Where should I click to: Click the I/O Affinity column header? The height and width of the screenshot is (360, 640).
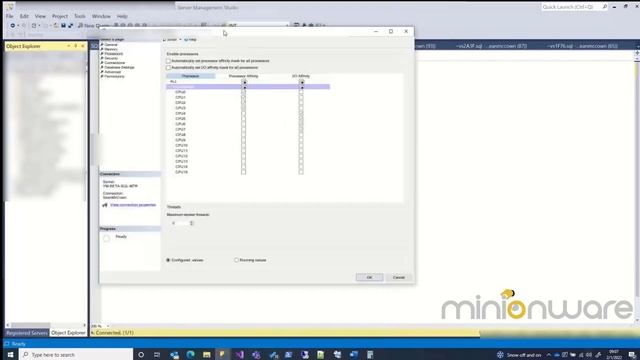(301, 76)
